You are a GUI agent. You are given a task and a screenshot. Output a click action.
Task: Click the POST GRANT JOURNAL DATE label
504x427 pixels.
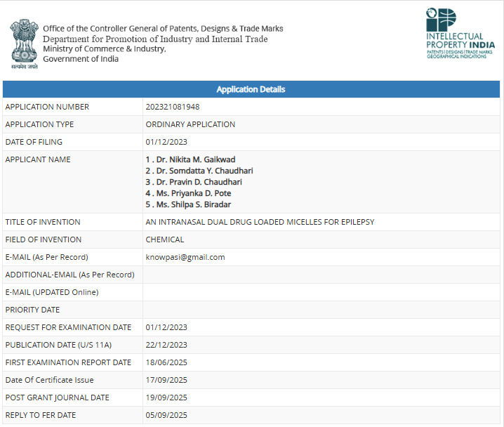click(x=58, y=398)
